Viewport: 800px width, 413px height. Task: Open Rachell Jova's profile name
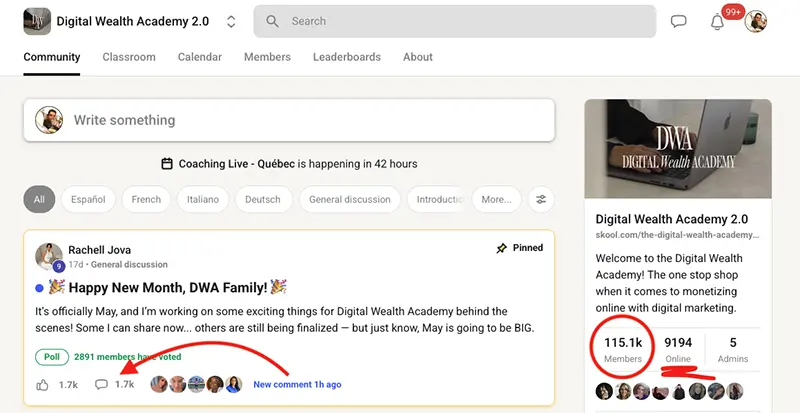pos(99,250)
